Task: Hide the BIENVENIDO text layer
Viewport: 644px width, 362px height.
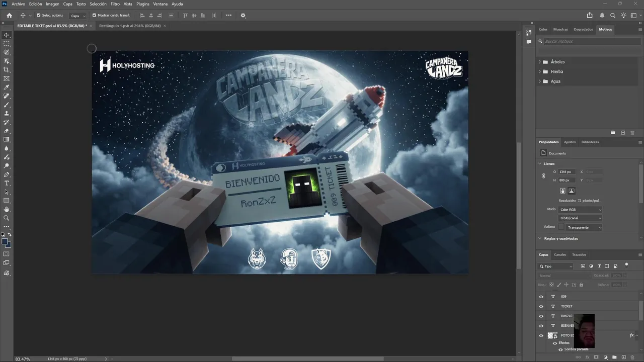Action: [x=541, y=326]
